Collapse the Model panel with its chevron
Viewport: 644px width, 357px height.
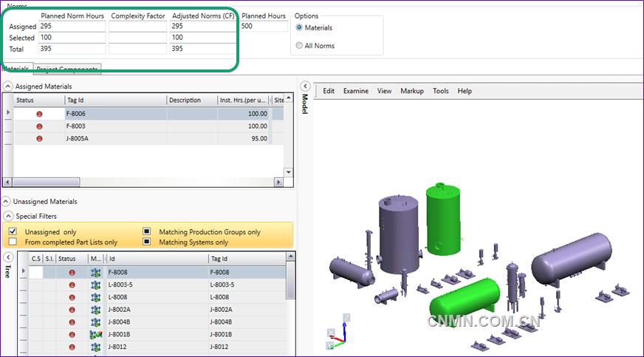pyautogui.click(x=304, y=86)
